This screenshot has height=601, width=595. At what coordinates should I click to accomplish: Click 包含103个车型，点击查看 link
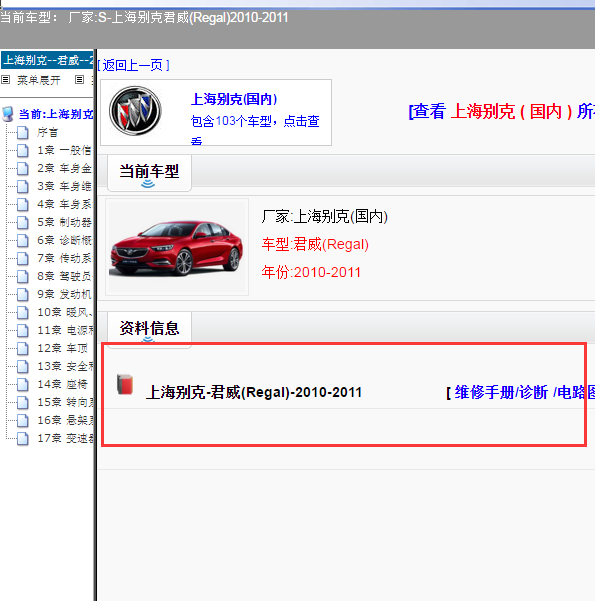255,128
